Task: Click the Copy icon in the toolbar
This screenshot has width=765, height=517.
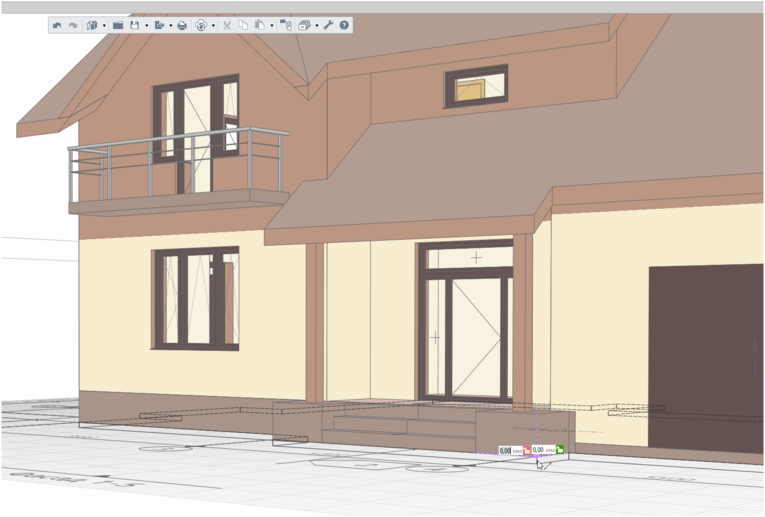Action: (243, 25)
